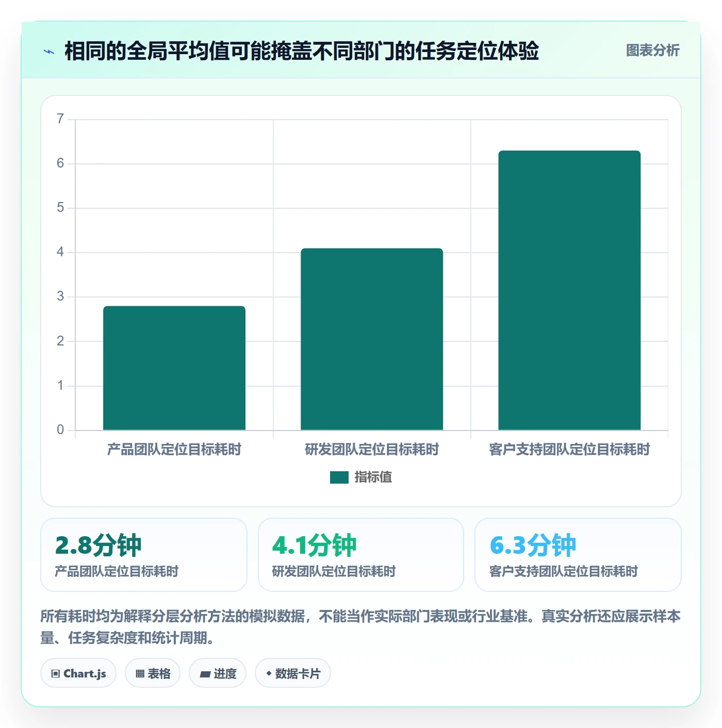
Task: Click the grid icon in the 表格 chip
Action: [x=140, y=674]
